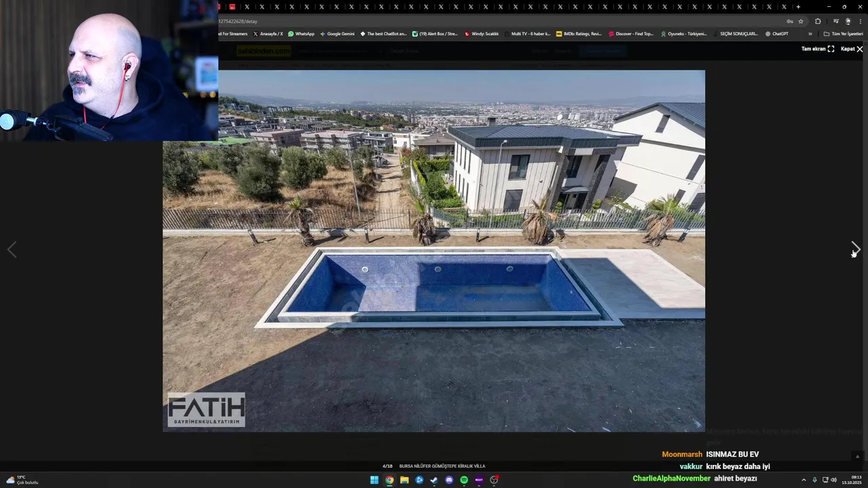The width and height of the screenshot is (868, 488).
Task: Click the photo caption BURSA NİLÜFER GÜMÜŞTEPE KİRALIK VİLLA
Action: coord(442,466)
